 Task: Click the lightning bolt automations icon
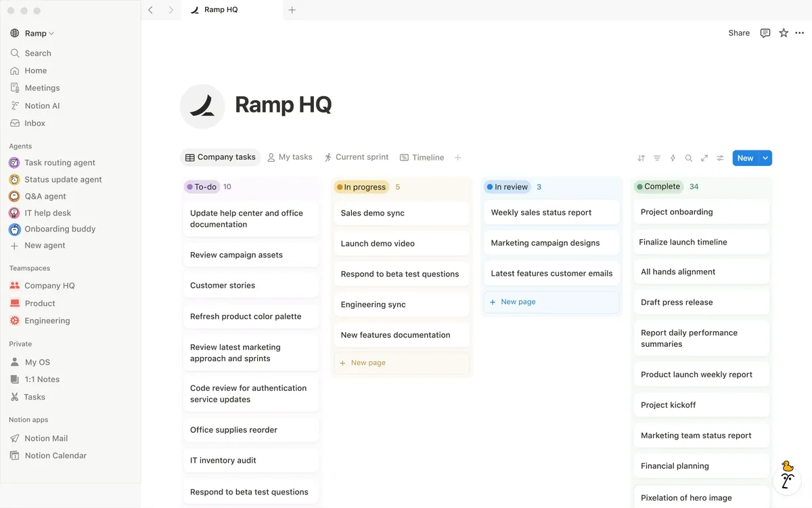click(x=673, y=158)
